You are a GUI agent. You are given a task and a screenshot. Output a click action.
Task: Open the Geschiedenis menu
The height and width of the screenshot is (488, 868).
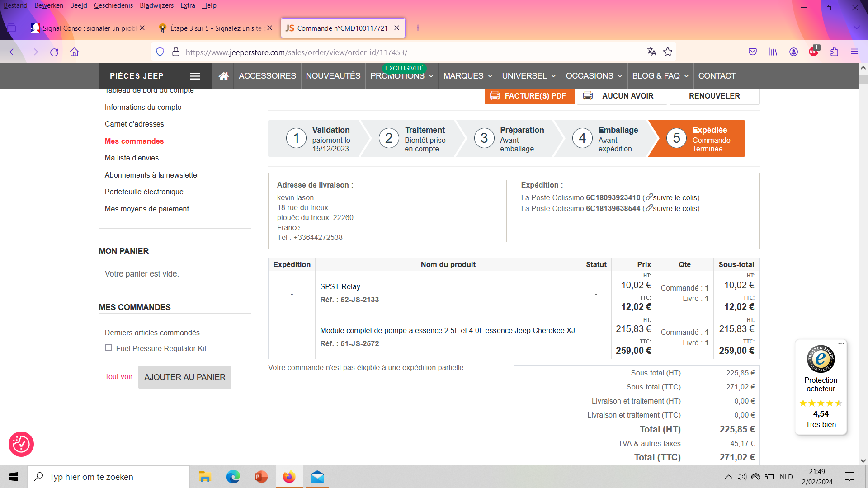113,5
